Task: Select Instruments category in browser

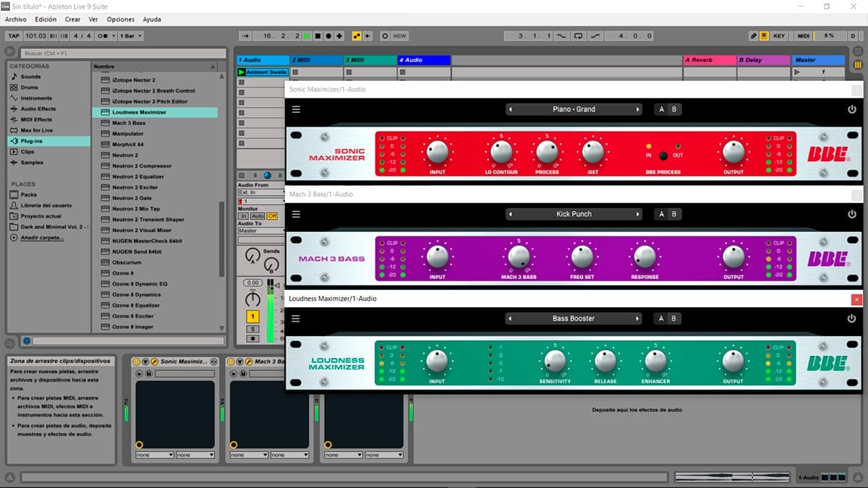Action: pos(36,98)
